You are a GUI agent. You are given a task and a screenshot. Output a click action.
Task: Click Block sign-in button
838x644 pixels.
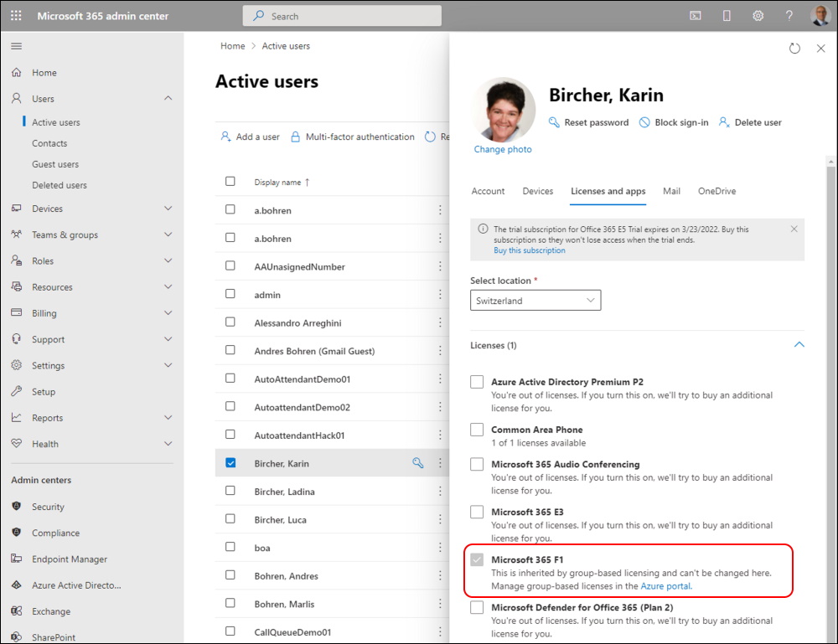click(674, 122)
